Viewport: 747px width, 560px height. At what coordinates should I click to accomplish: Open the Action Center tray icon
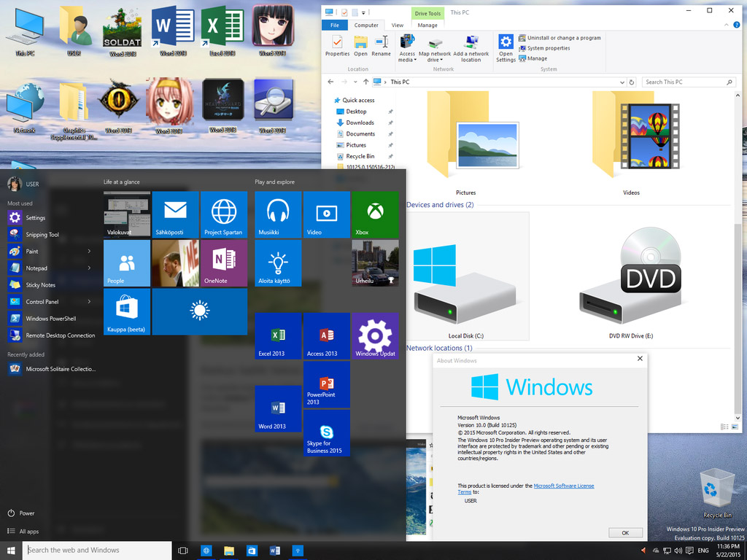(689, 551)
